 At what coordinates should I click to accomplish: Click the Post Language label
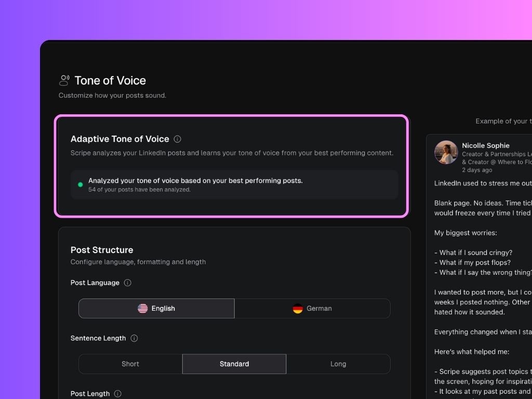tap(95, 283)
